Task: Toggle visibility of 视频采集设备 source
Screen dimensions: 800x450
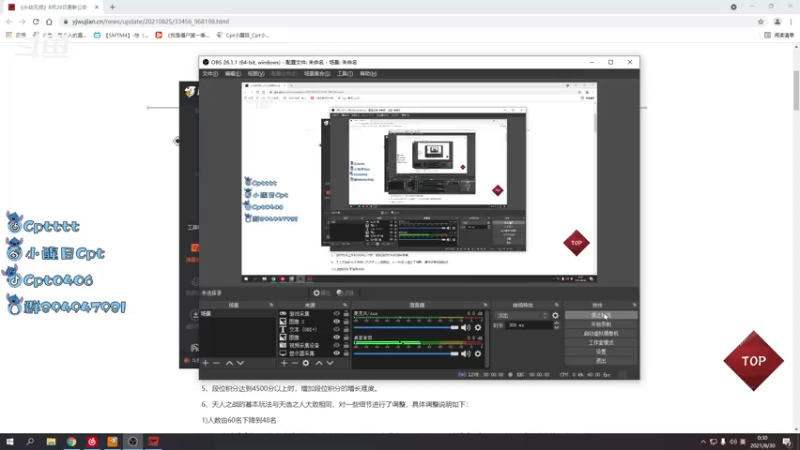Action: tap(336, 345)
